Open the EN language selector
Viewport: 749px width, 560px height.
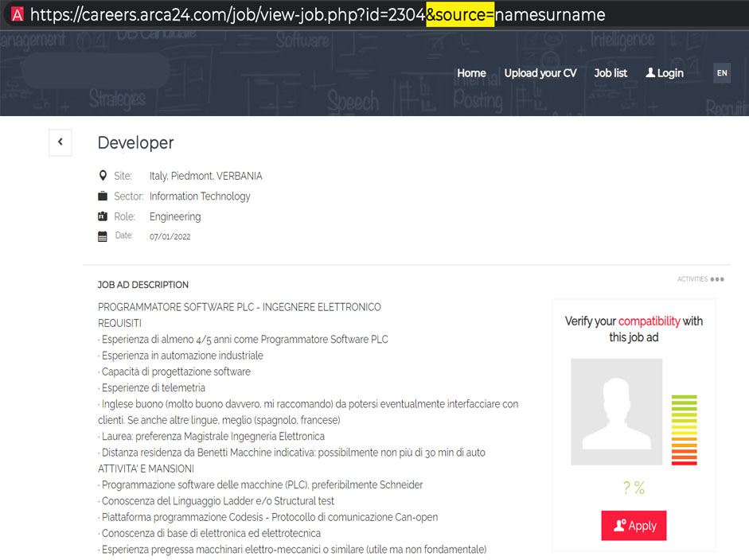(721, 72)
